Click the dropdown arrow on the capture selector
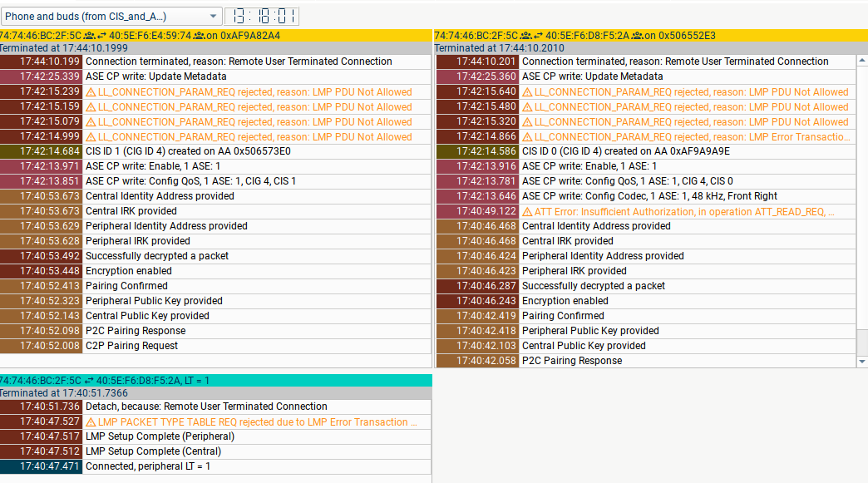Viewport: 868px width, 483px height. (x=215, y=16)
